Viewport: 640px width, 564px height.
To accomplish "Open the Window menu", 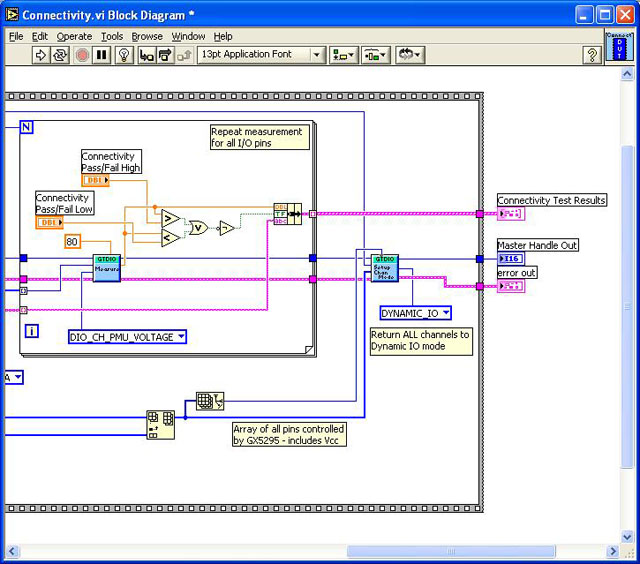I will (x=188, y=36).
